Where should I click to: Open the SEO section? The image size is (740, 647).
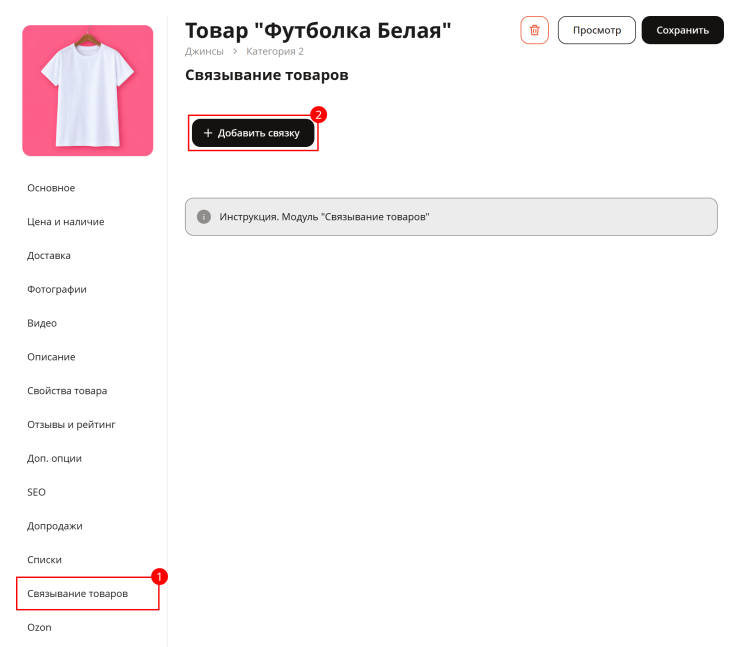click(36, 492)
